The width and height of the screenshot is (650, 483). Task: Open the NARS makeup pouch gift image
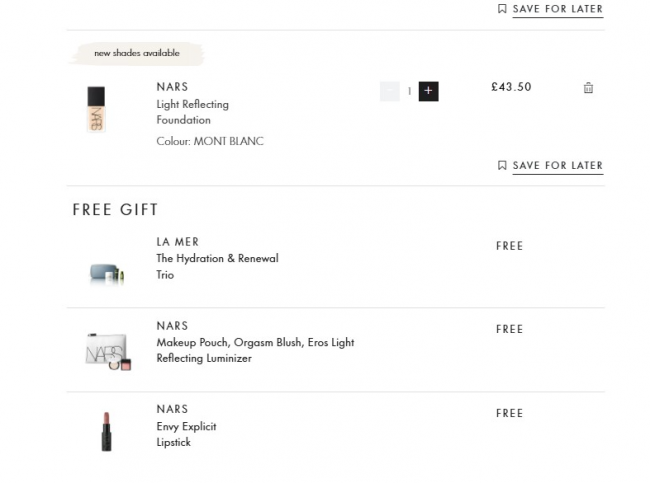tap(107, 351)
